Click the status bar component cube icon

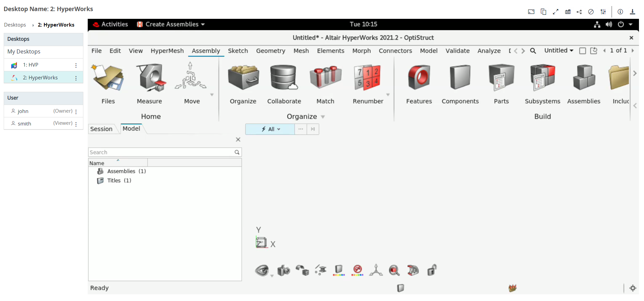(x=400, y=288)
